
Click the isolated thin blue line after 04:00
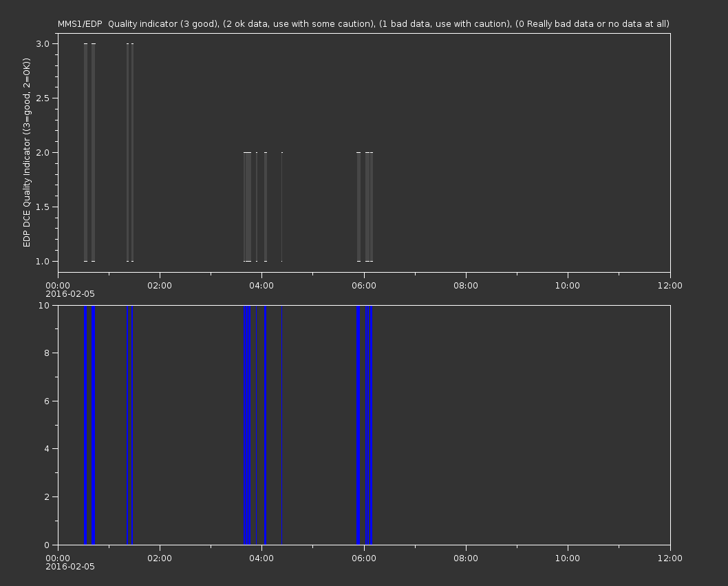pos(281,425)
